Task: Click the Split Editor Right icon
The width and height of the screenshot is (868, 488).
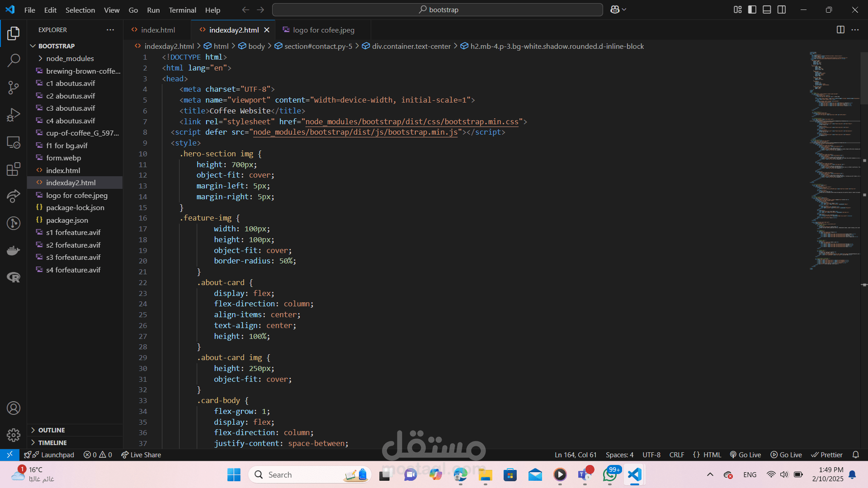Action: point(840,30)
